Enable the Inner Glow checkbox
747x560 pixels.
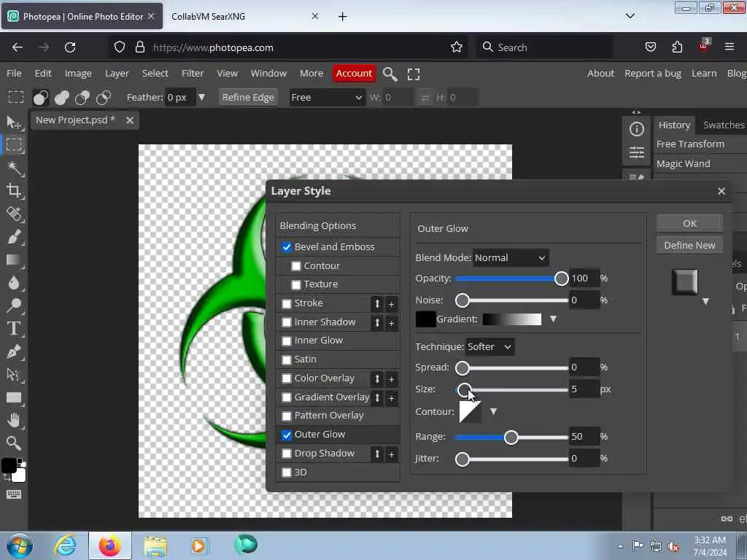tap(286, 341)
